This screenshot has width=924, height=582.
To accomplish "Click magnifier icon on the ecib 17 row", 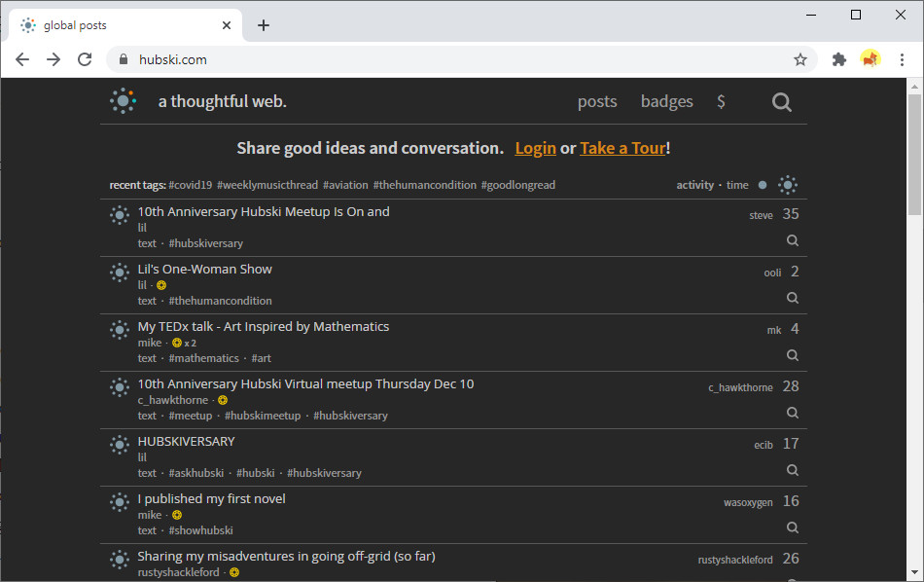I will click(x=793, y=470).
